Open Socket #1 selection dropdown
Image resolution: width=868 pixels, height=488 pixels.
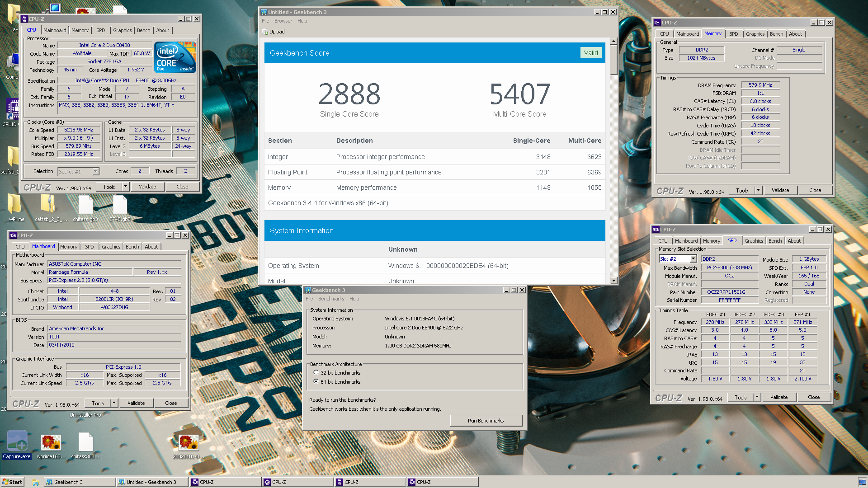[x=95, y=172]
